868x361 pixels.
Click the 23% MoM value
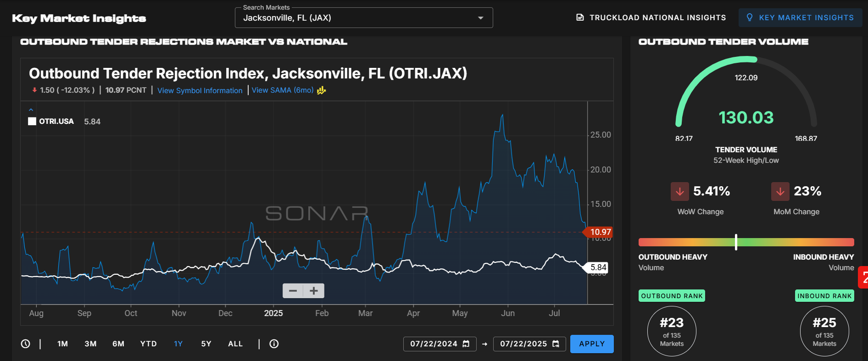tap(807, 191)
